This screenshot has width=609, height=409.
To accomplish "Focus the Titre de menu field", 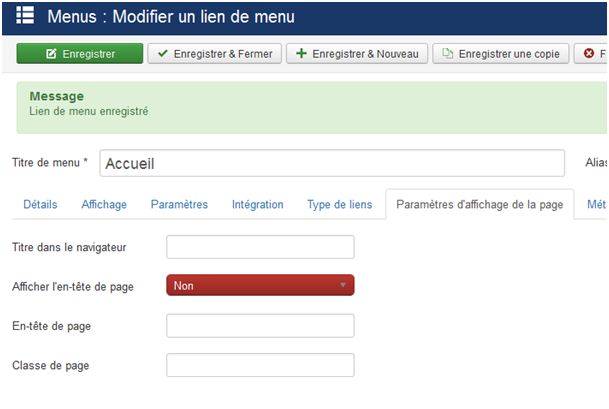I will [x=332, y=163].
